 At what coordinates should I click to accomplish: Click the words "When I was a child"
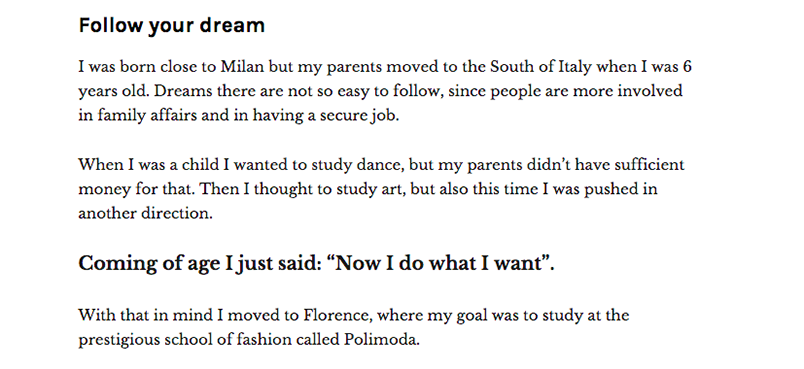[x=149, y=165]
